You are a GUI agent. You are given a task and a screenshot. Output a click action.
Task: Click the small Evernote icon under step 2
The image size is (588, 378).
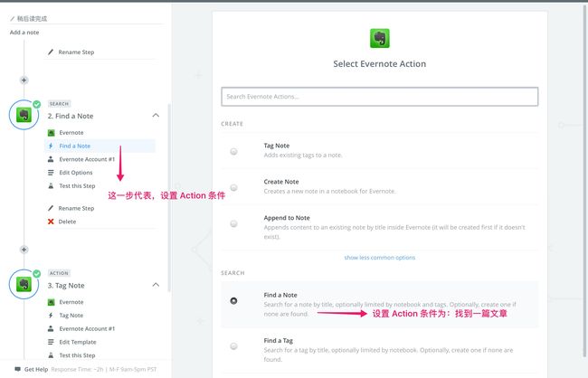(x=51, y=132)
